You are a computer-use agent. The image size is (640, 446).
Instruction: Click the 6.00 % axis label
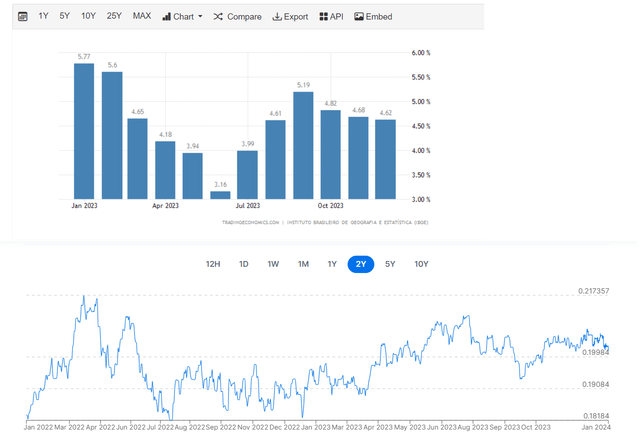pyautogui.click(x=421, y=53)
